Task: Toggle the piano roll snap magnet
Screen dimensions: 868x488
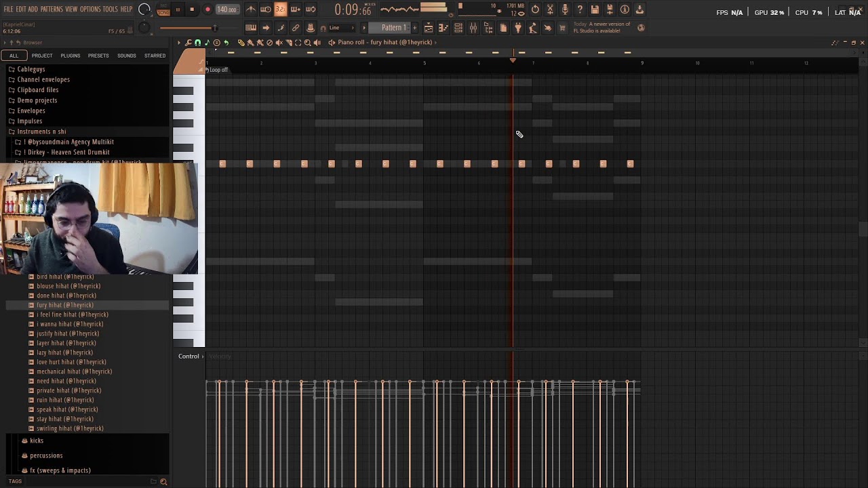Action: click(197, 43)
